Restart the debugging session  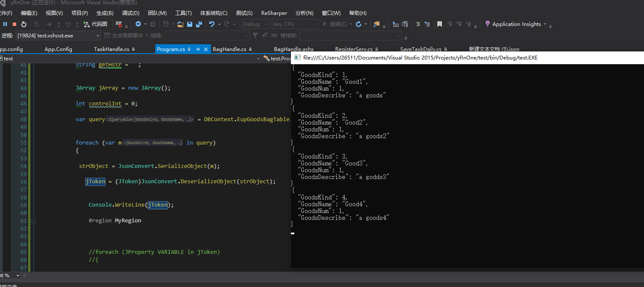pos(24,24)
